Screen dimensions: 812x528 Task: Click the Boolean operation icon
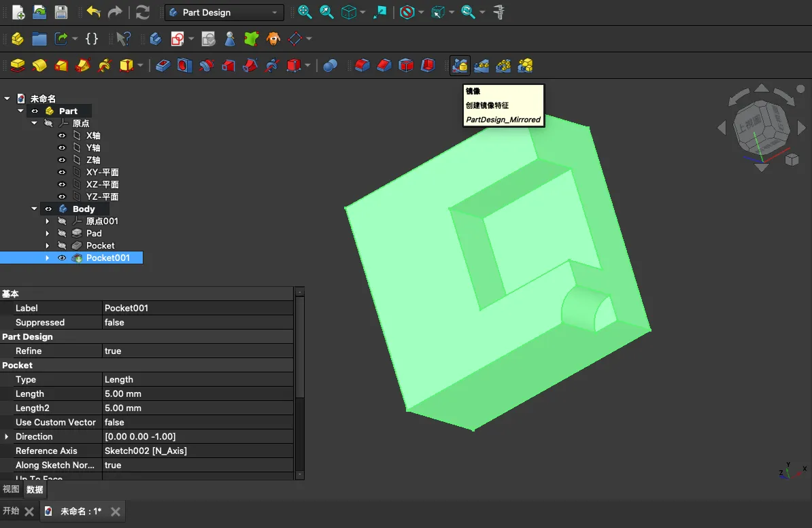point(330,65)
